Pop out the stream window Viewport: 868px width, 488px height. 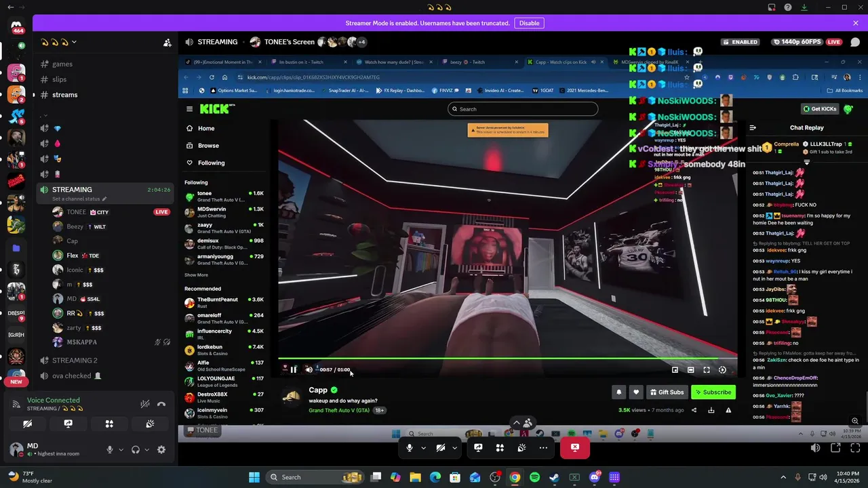[x=835, y=448]
